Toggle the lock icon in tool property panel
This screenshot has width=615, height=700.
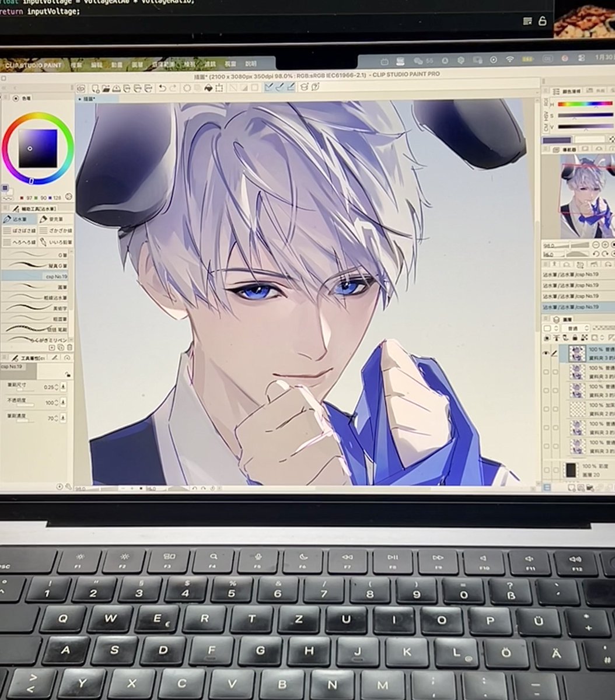point(68,374)
